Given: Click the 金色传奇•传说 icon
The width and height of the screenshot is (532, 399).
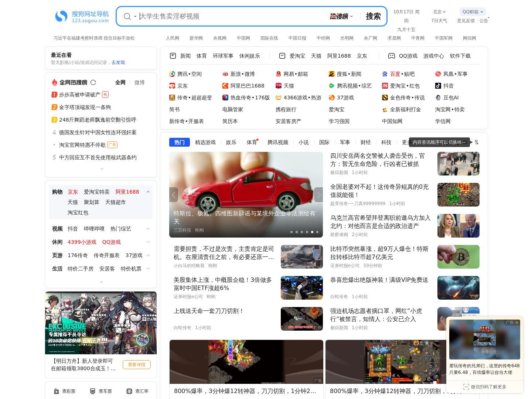Looking at the screenshot, I should point(385,98).
